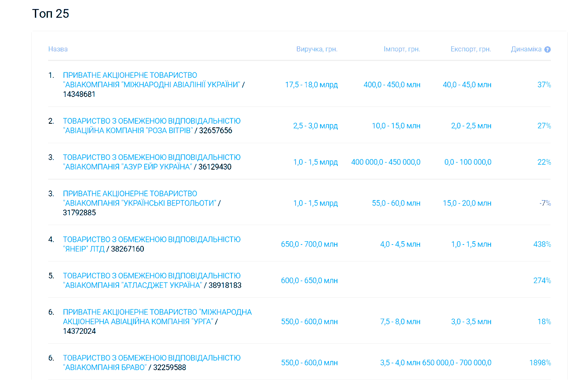Click the 438% dynamics value
The width and height of the screenshot is (588, 380).
(542, 245)
